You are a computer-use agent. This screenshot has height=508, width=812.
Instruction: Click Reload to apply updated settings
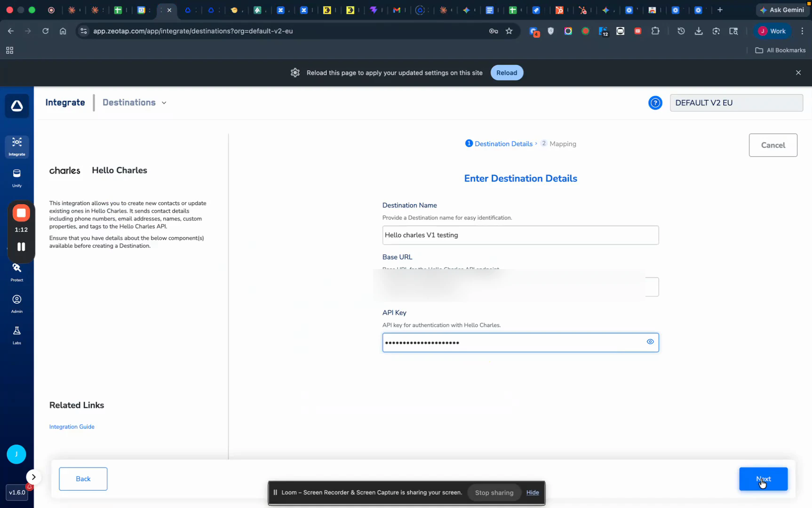click(x=507, y=72)
